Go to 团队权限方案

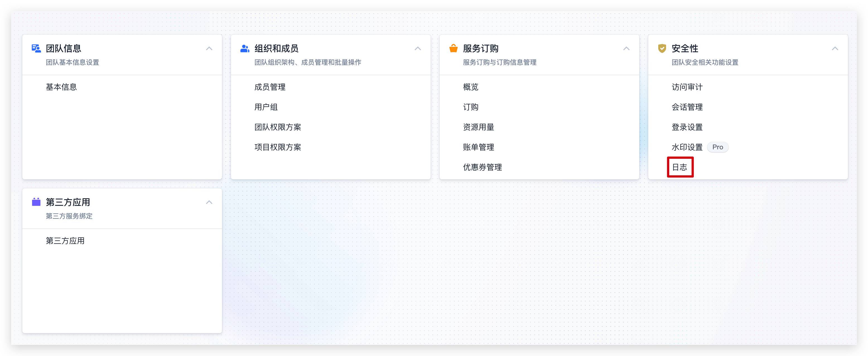[278, 127]
